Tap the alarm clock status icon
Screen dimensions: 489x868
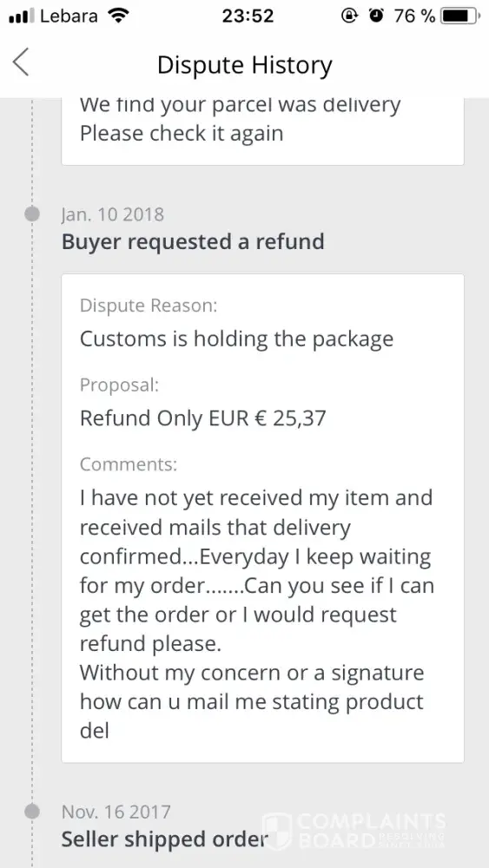(377, 16)
